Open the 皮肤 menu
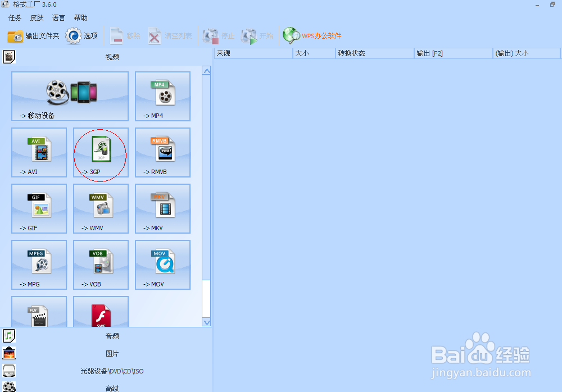562x392 pixels. 37,18
